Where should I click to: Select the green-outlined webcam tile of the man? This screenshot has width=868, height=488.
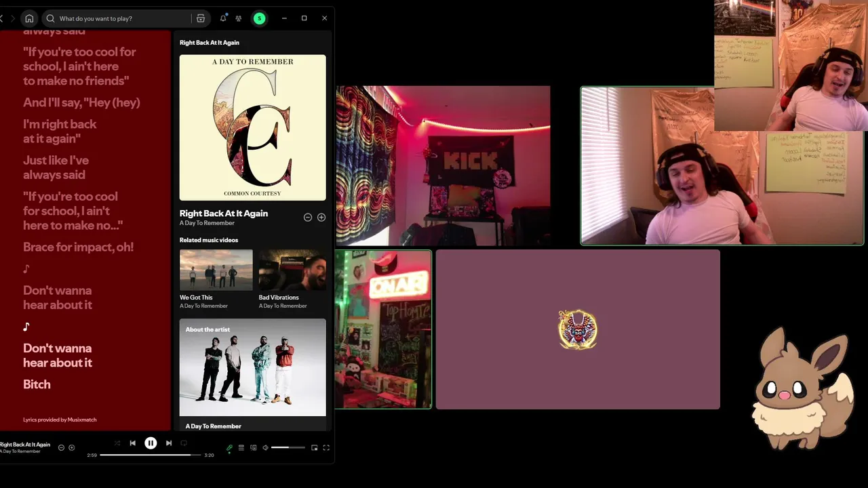(x=722, y=166)
